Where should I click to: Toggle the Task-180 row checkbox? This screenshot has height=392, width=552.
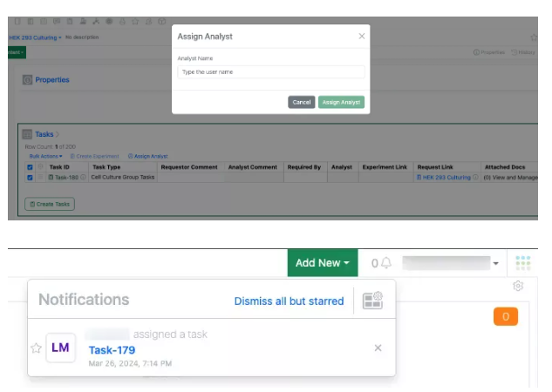point(31,177)
